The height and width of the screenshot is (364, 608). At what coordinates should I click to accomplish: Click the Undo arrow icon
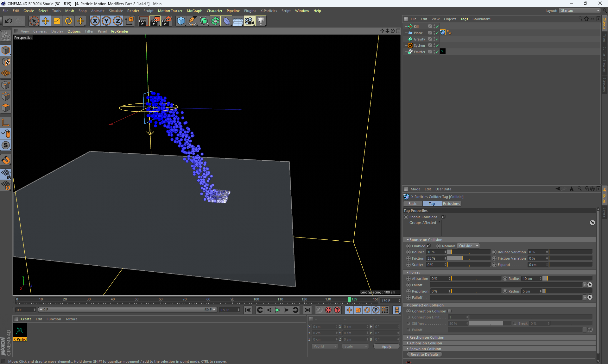[x=9, y=21]
